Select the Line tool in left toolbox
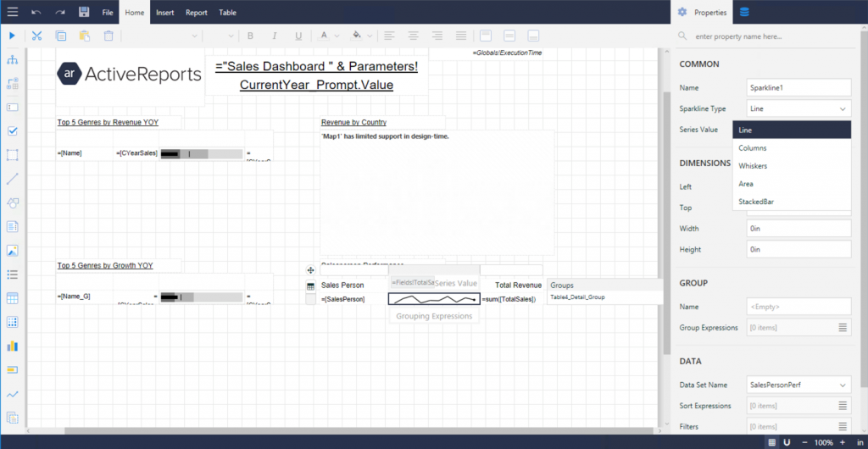This screenshot has height=449, width=868. (x=12, y=179)
